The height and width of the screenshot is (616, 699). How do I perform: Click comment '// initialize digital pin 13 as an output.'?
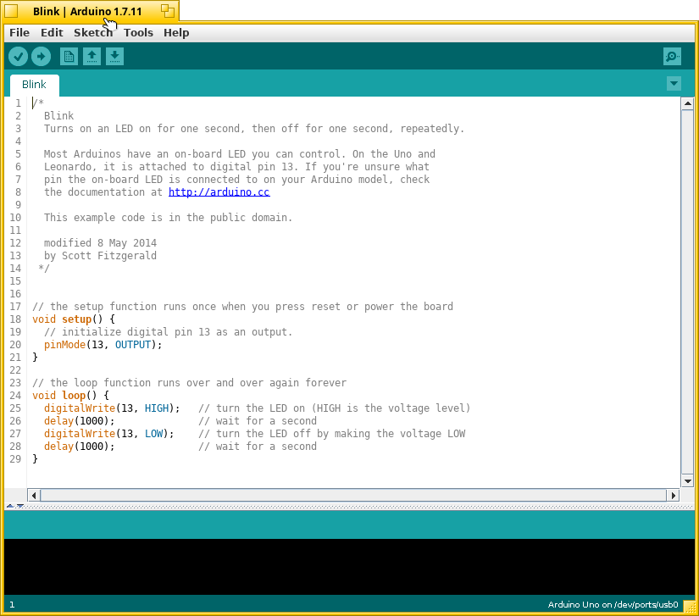click(x=168, y=332)
